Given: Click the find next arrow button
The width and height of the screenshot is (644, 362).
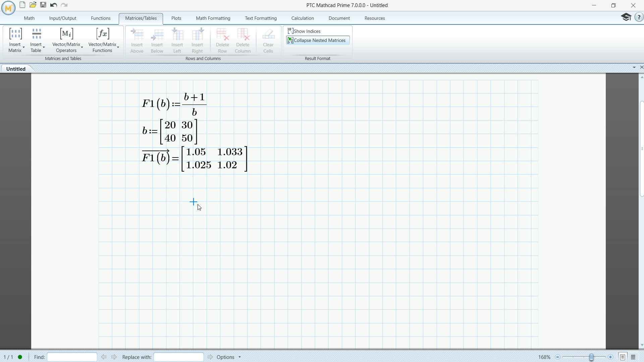Looking at the screenshot, I should point(114,357).
